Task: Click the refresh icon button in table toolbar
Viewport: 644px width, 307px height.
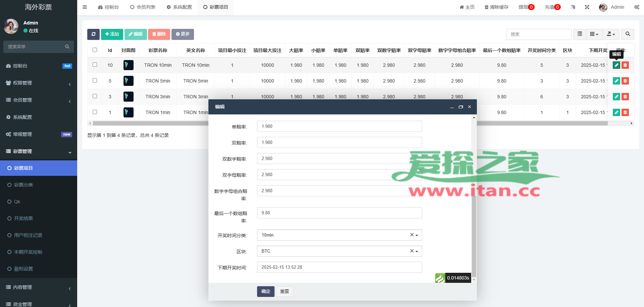Action: tap(93, 34)
